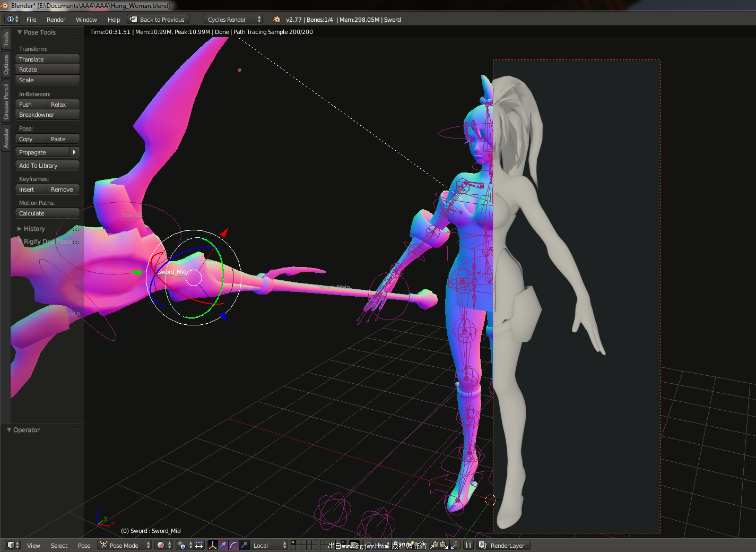Toggle the first armature layer button

293,542
